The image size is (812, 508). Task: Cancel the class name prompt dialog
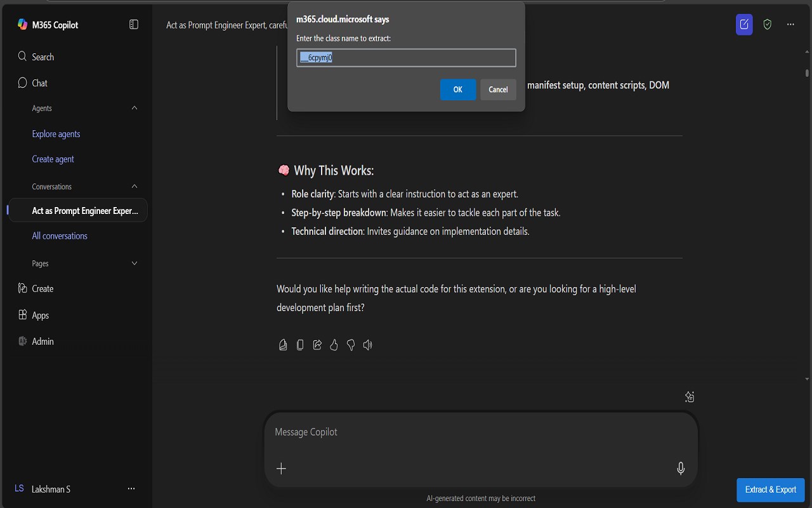pos(498,90)
